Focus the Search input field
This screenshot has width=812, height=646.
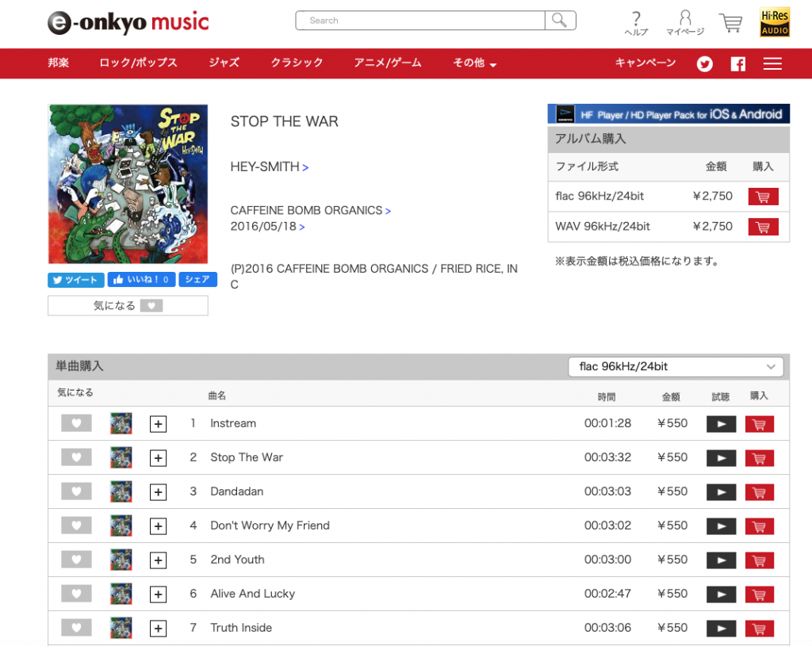coord(420,21)
